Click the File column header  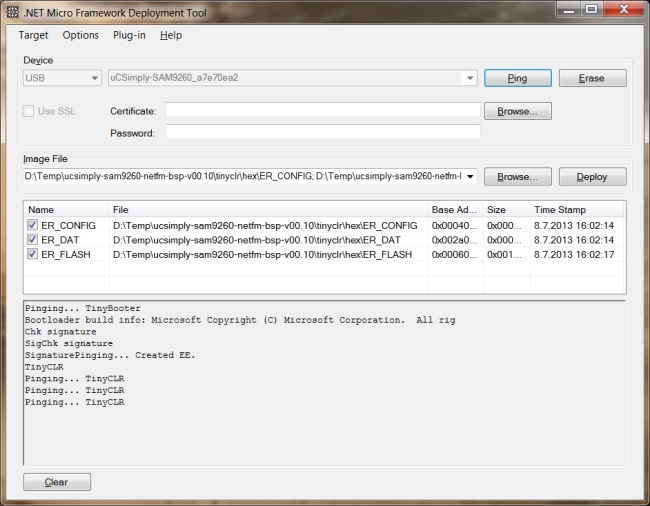coord(268,210)
